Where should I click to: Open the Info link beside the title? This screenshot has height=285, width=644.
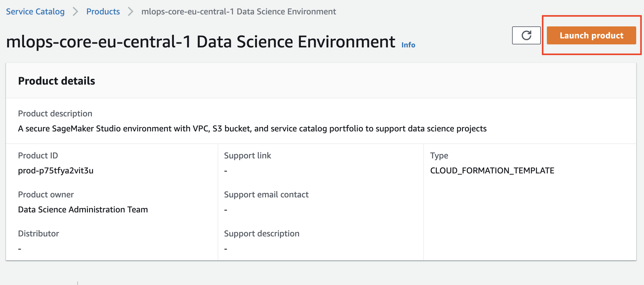click(x=408, y=45)
